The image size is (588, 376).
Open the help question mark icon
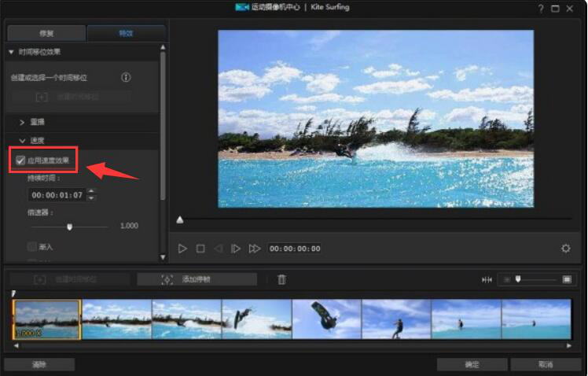click(541, 8)
